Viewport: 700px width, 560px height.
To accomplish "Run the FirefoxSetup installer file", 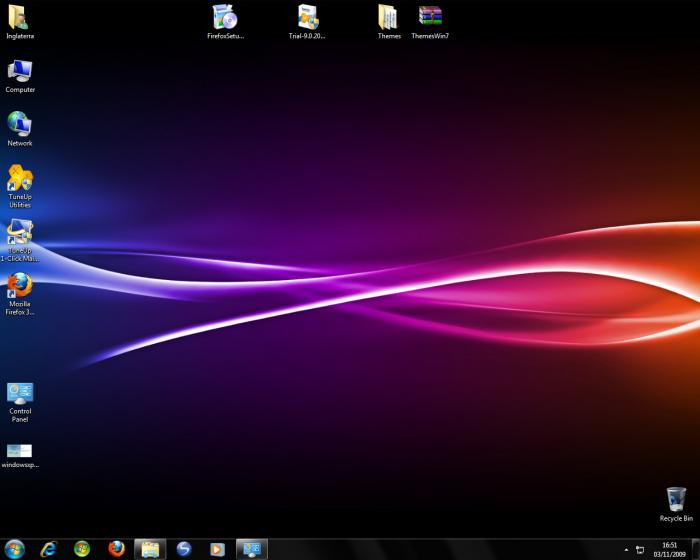I will 225,18.
